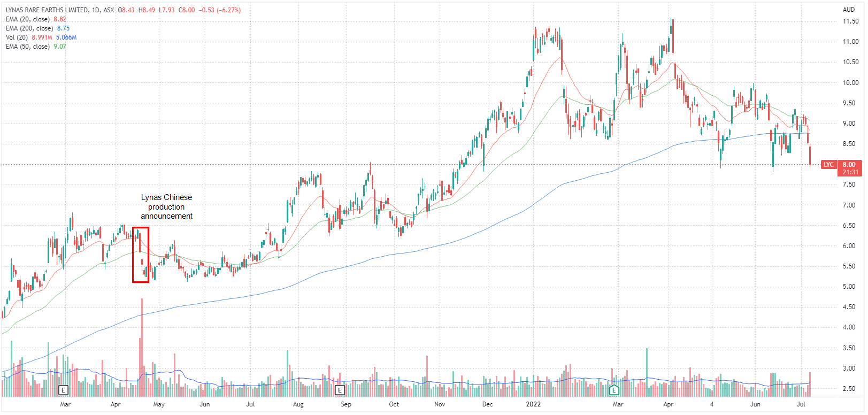
Task: Click the 2.50 price axis label
Action: 849,389
